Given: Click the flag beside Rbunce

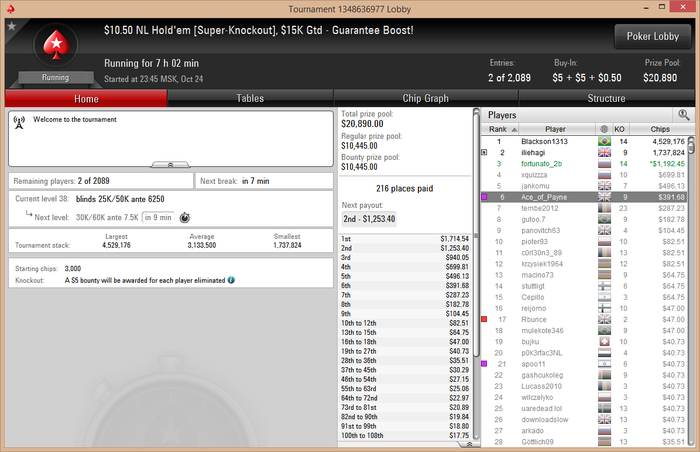Looking at the screenshot, I should click(604, 319).
